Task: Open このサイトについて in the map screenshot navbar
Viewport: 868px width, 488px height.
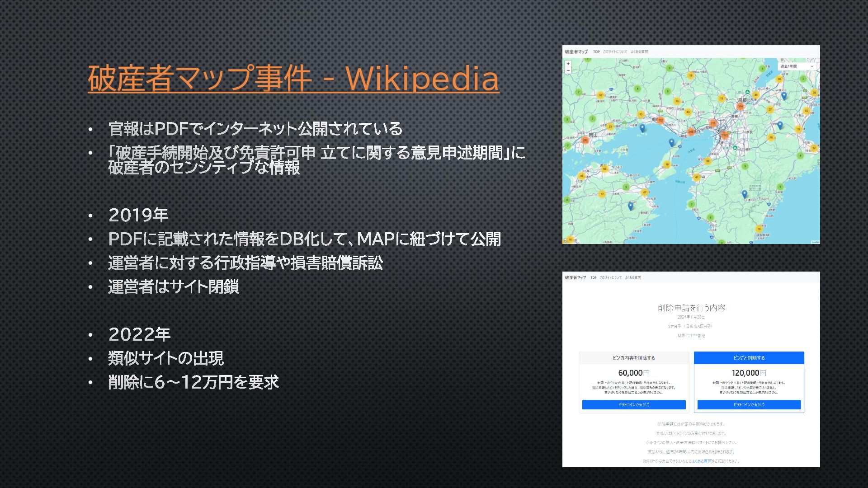Action: [615, 52]
